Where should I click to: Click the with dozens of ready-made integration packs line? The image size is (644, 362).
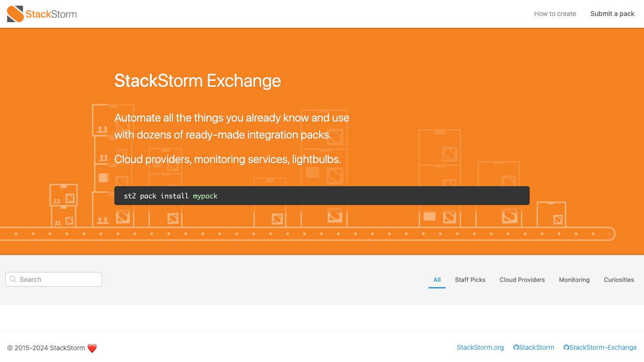(x=223, y=135)
